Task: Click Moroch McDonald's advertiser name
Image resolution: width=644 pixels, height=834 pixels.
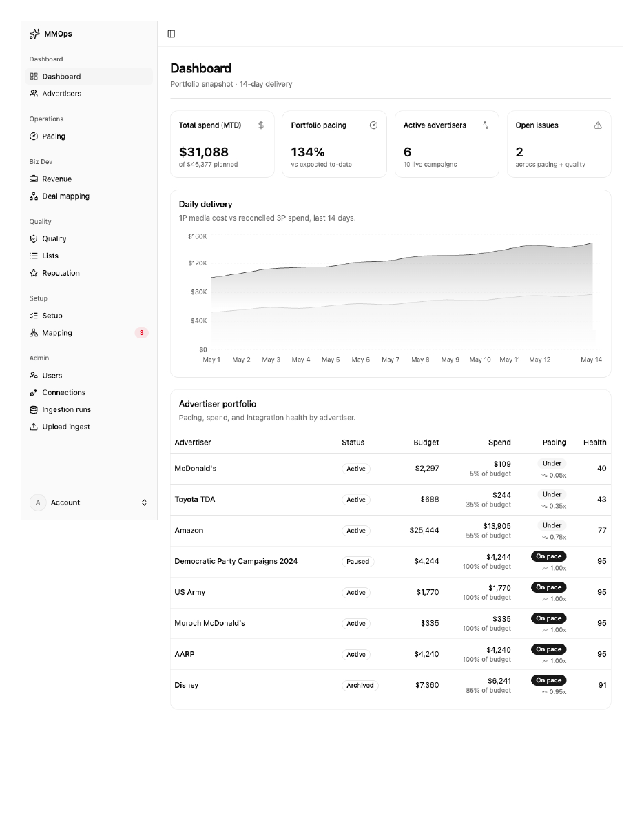Action: coord(210,624)
